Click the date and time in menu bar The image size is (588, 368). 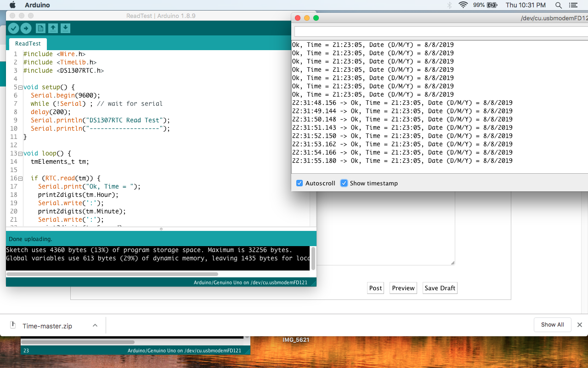click(x=526, y=5)
